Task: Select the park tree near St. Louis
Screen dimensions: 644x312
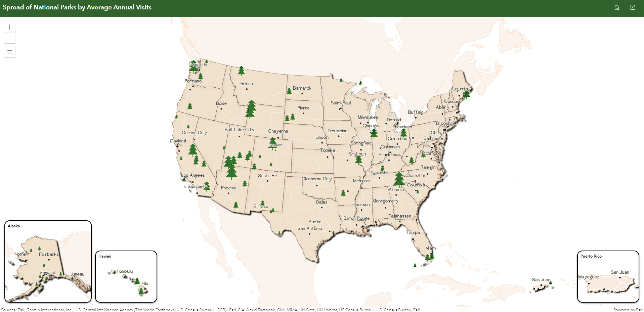Action: 359,159
